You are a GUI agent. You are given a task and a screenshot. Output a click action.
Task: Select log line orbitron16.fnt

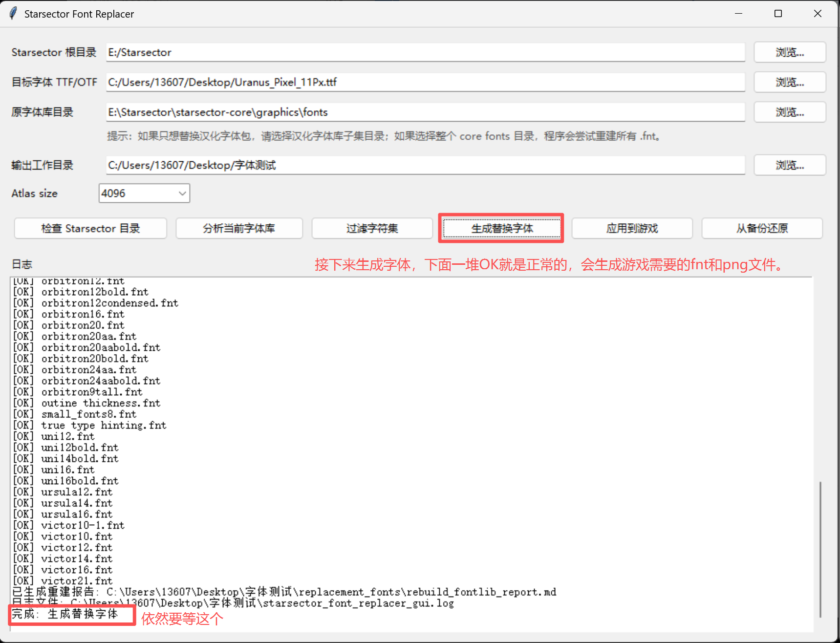68,314
